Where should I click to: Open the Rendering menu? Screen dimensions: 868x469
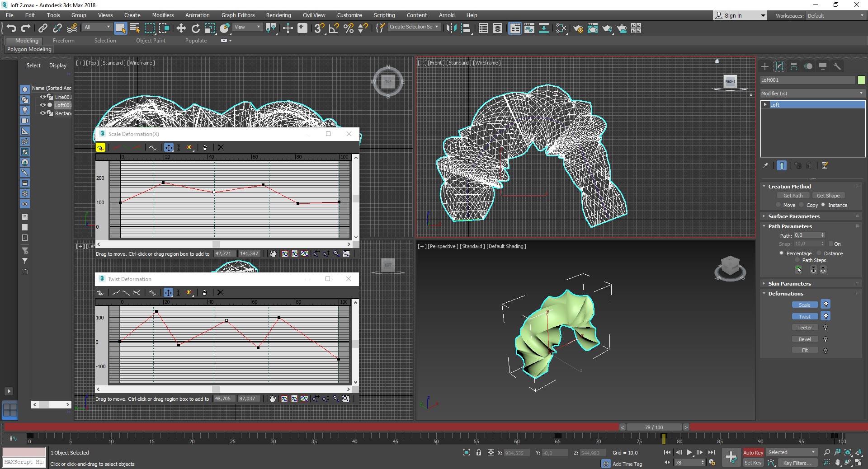278,15
